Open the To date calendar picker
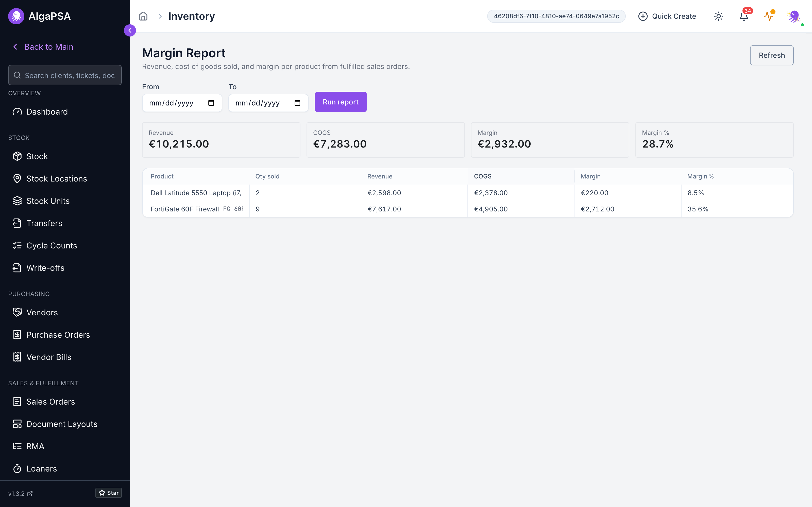812x507 pixels. click(297, 103)
